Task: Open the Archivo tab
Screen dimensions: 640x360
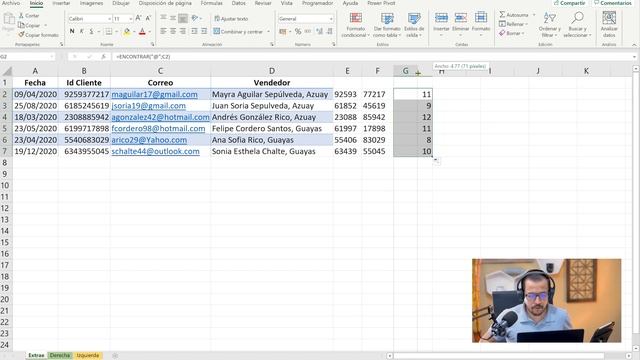Action: click(x=11, y=3)
